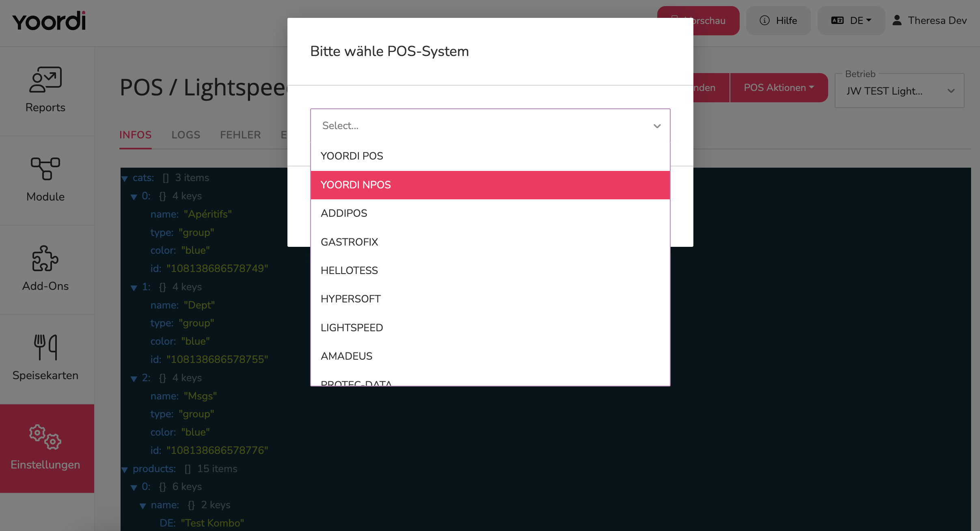Open the Speisekarten fork and knife icon
Screen dimensions: 980x531
45,348
